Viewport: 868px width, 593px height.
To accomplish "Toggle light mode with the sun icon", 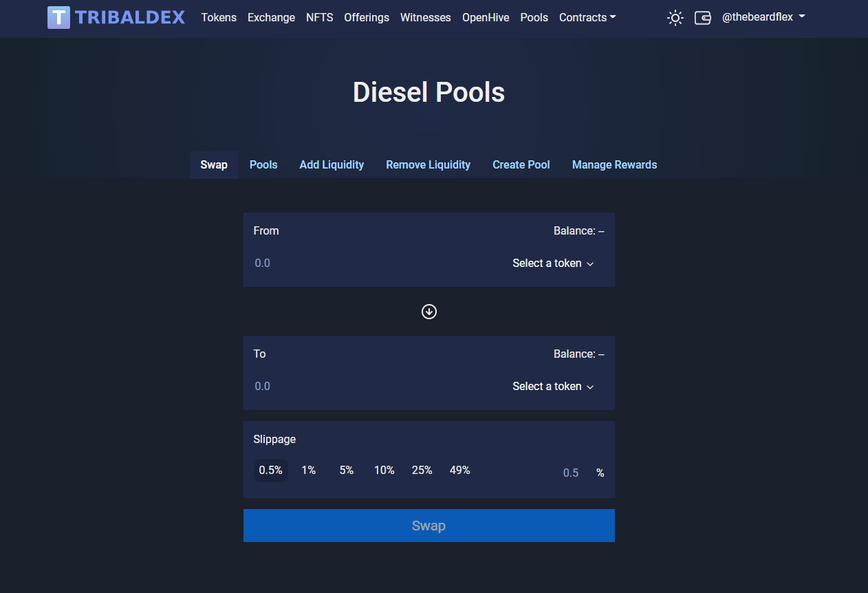I will [675, 18].
